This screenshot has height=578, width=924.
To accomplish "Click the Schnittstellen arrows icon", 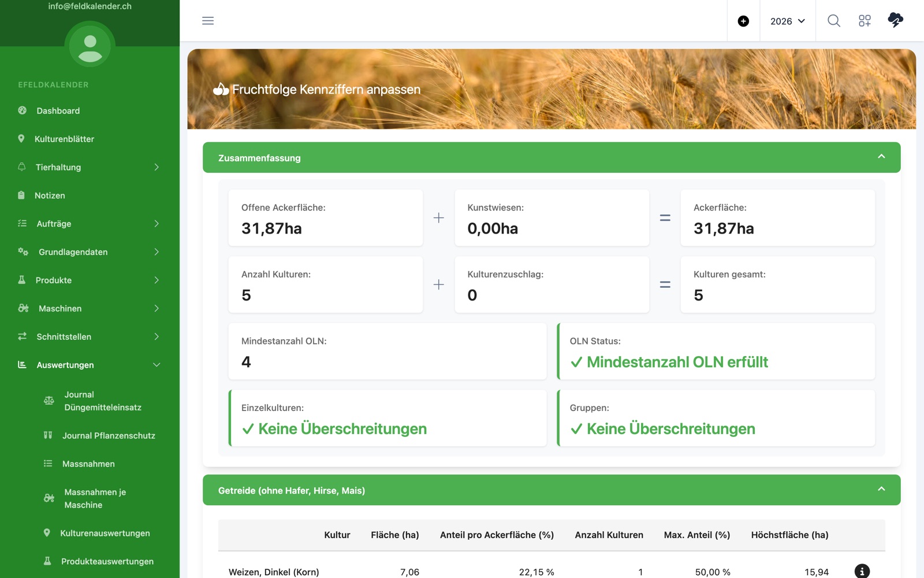I will (x=23, y=336).
